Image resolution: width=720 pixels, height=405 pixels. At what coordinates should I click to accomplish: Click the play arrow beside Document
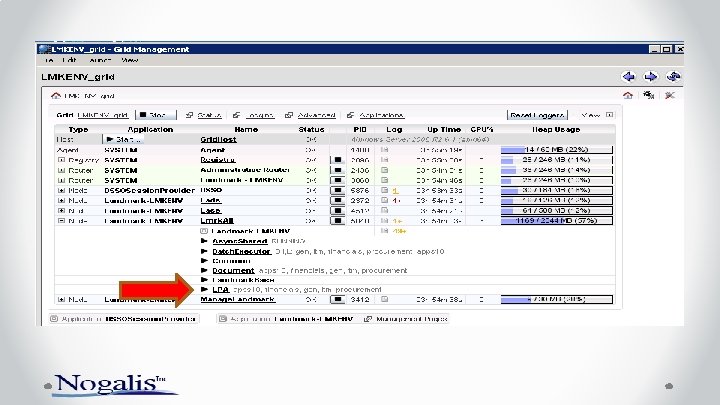click(204, 270)
